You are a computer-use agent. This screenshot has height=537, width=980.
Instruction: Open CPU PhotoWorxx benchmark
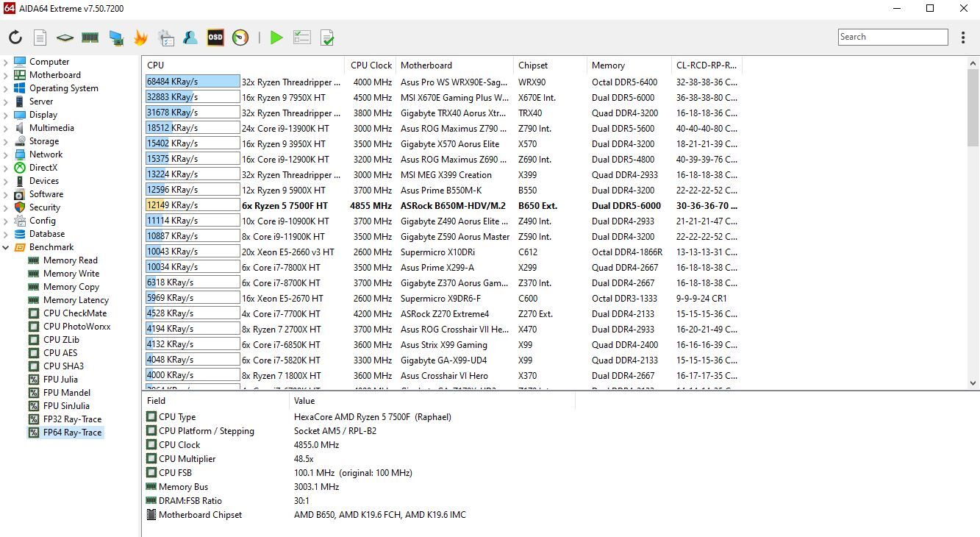click(77, 327)
